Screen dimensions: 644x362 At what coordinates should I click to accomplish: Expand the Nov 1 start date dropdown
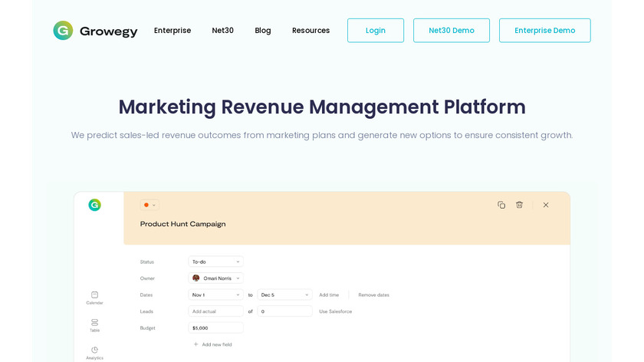click(x=215, y=295)
